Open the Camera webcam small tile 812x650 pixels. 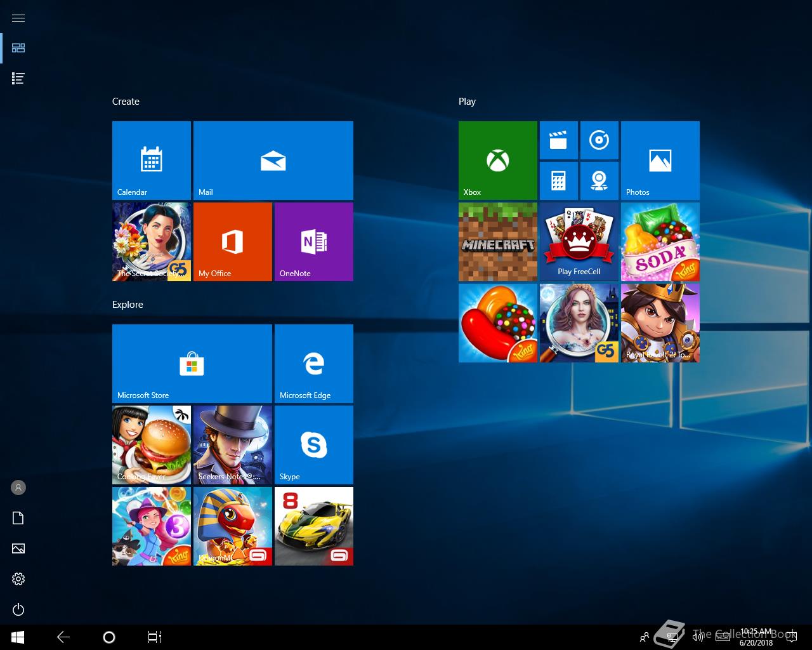coord(599,181)
